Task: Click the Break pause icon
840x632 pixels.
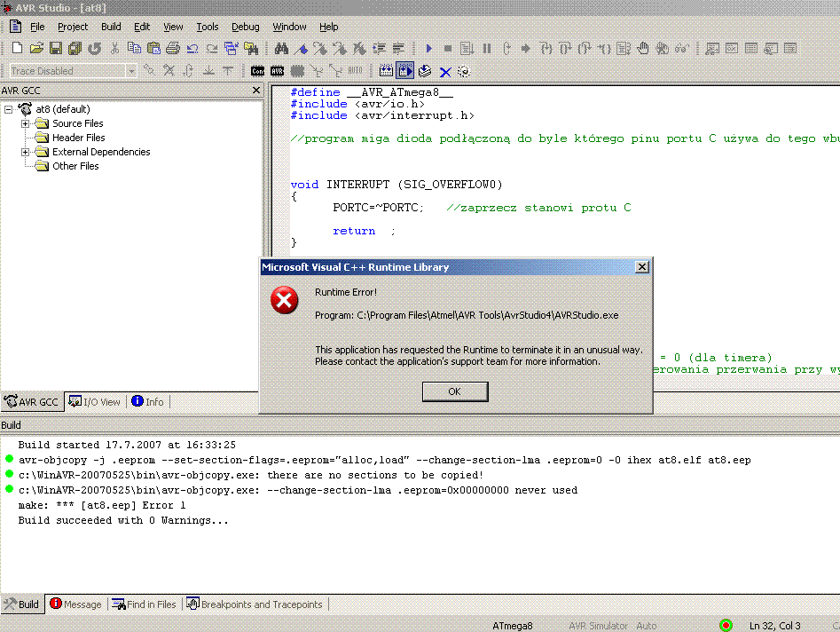Action: click(486, 48)
